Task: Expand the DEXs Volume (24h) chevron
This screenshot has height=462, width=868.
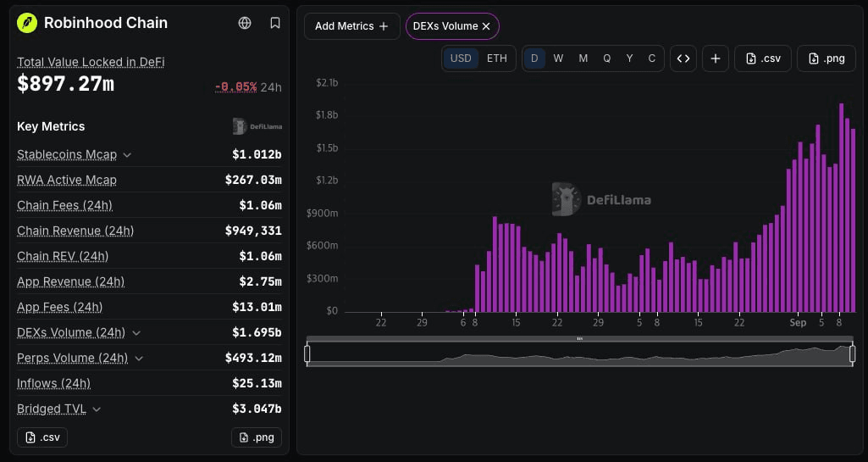Action: point(136,333)
